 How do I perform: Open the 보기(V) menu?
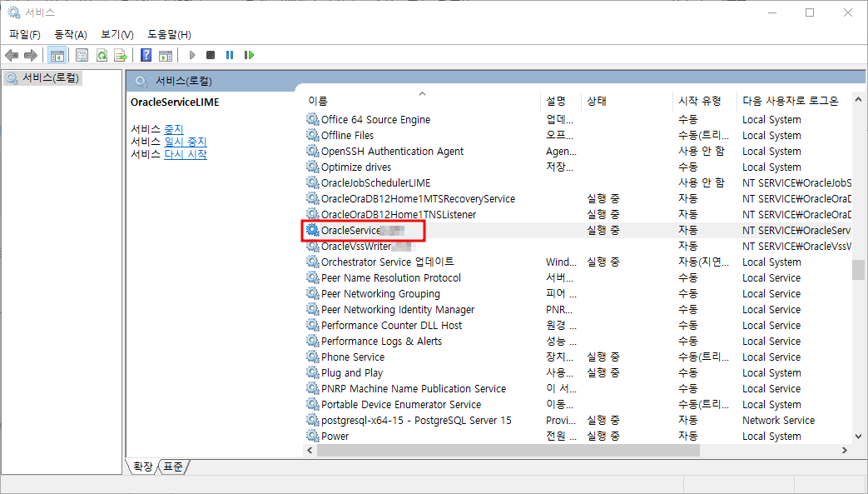[x=117, y=34]
